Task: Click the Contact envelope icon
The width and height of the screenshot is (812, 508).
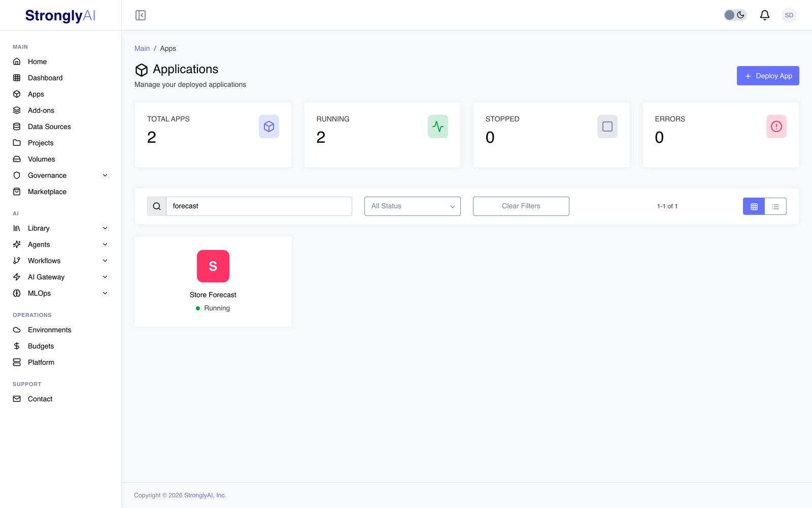Action: coord(17,399)
